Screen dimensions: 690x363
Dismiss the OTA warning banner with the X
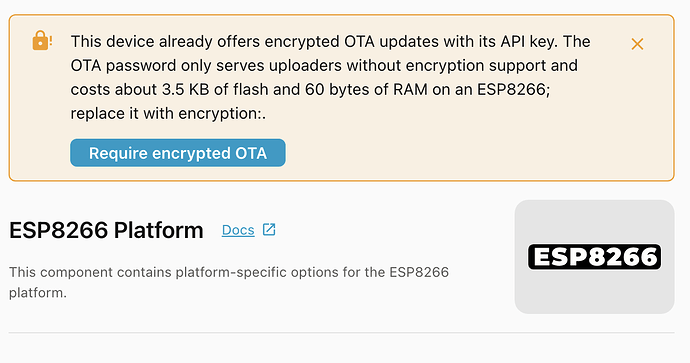coord(637,44)
